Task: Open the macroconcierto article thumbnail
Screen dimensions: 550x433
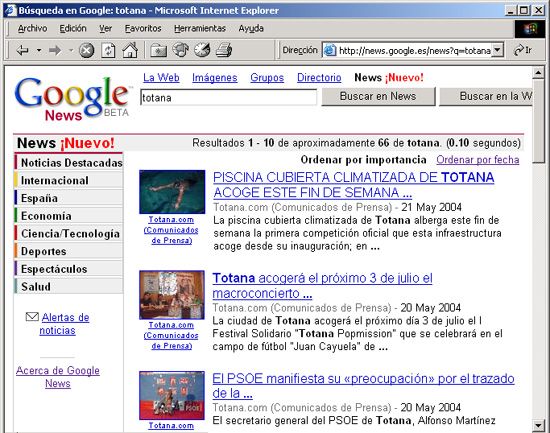Action: click(x=172, y=295)
